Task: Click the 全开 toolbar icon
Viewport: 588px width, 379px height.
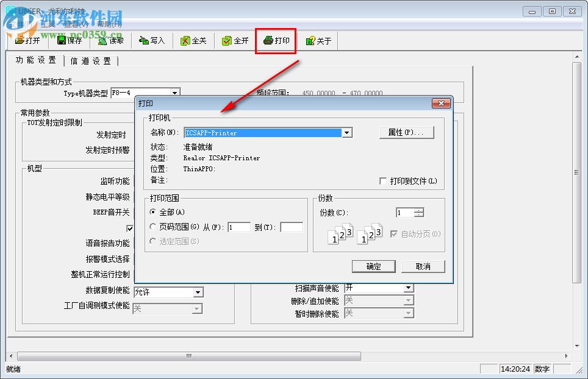Action: (235, 40)
